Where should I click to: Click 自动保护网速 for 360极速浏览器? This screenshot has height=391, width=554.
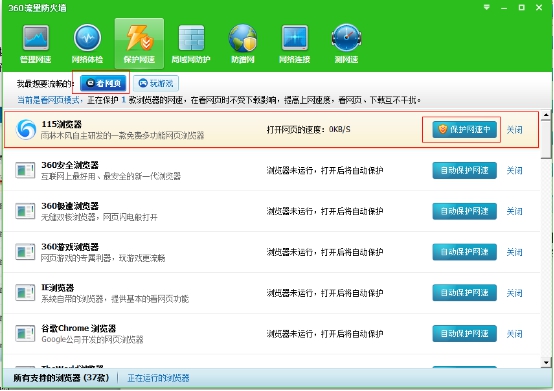tap(465, 211)
